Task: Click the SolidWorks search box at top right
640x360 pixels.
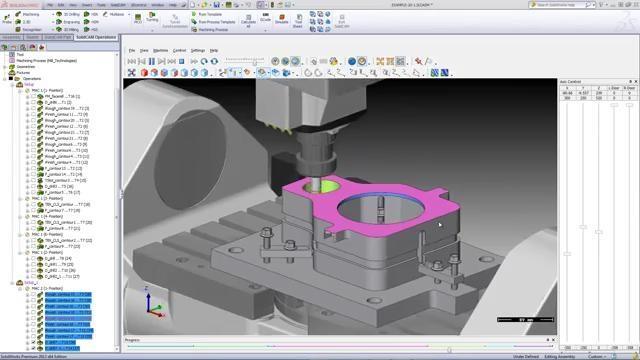Action: (x=561, y=5)
